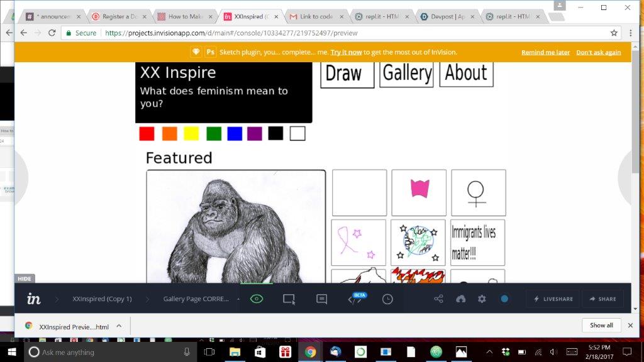This screenshot has height=362, width=644.
Task: Click the browser address bar URL
Action: 231,33
